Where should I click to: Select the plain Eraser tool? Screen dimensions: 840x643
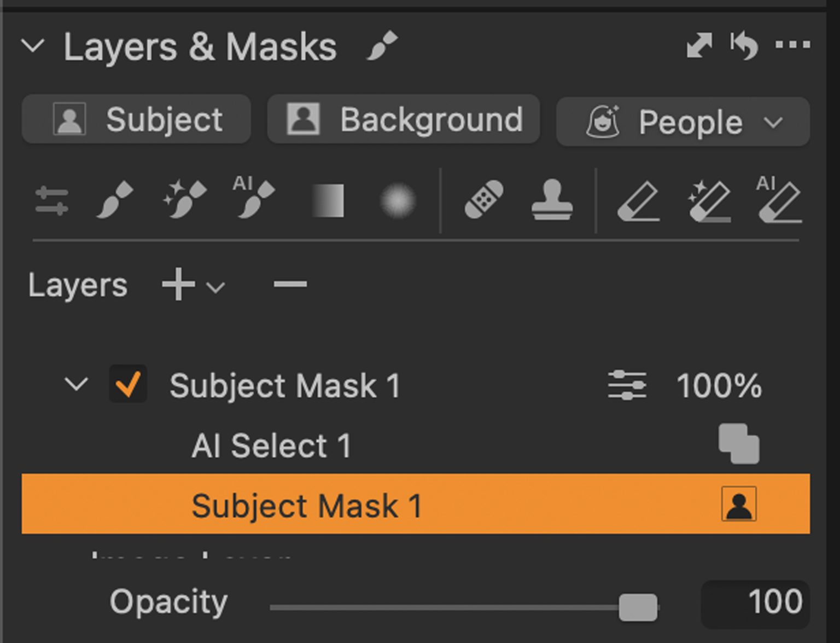coord(638,202)
